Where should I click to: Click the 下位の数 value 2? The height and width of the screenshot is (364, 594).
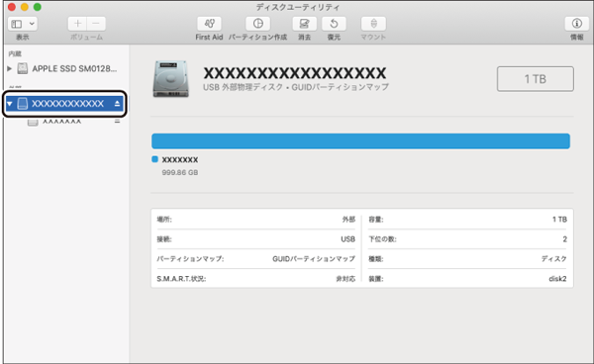click(x=565, y=239)
